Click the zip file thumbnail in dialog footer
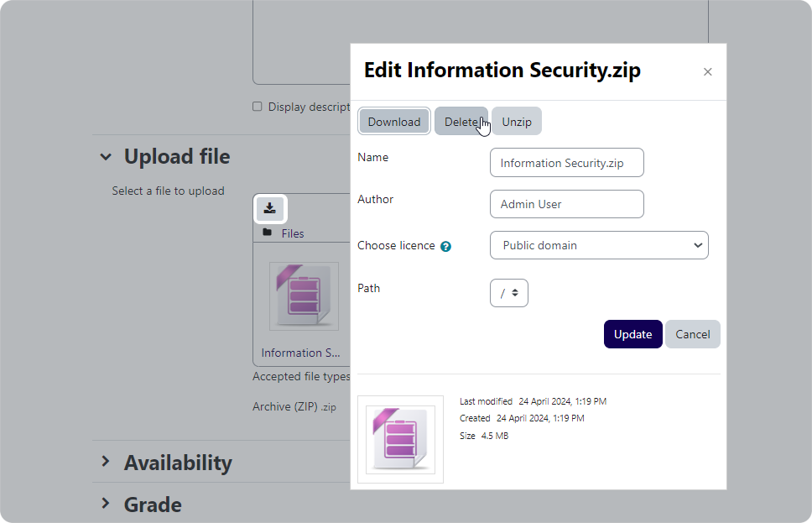 click(400, 440)
